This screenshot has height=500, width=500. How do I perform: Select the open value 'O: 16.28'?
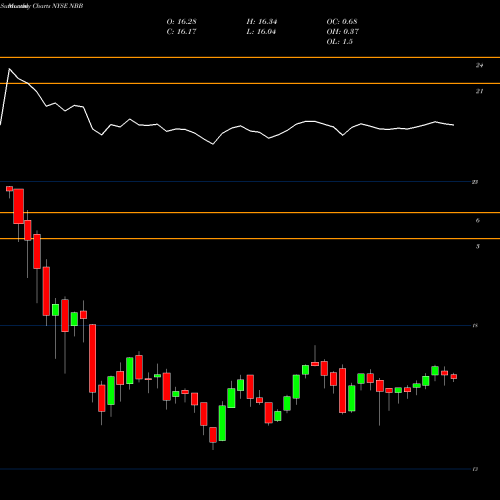click(181, 22)
